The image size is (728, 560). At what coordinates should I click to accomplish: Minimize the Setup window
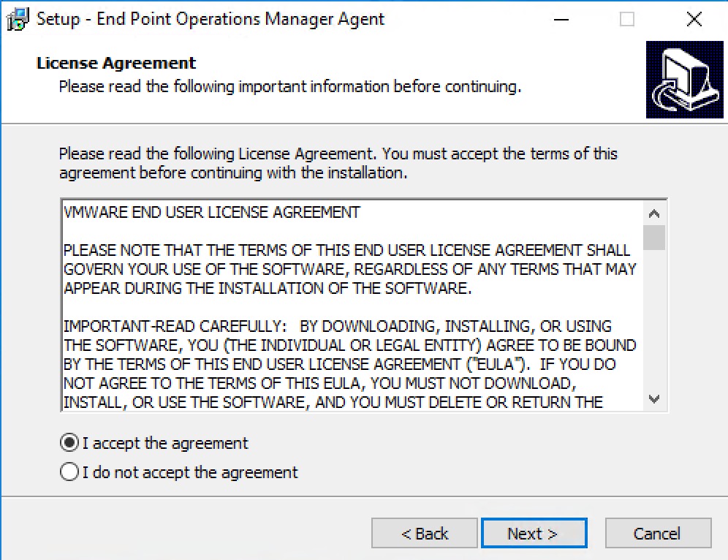pyautogui.click(x=561, y=20)
